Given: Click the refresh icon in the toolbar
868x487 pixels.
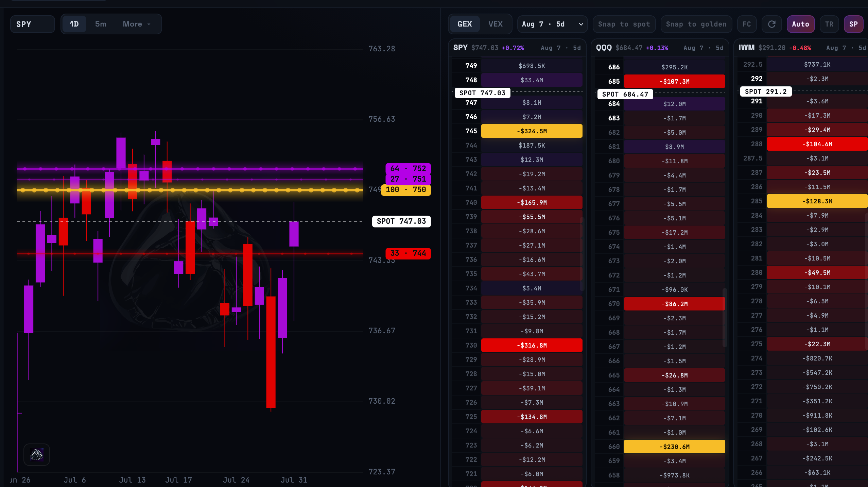Looking at the screenshot, I should point(772,24).
